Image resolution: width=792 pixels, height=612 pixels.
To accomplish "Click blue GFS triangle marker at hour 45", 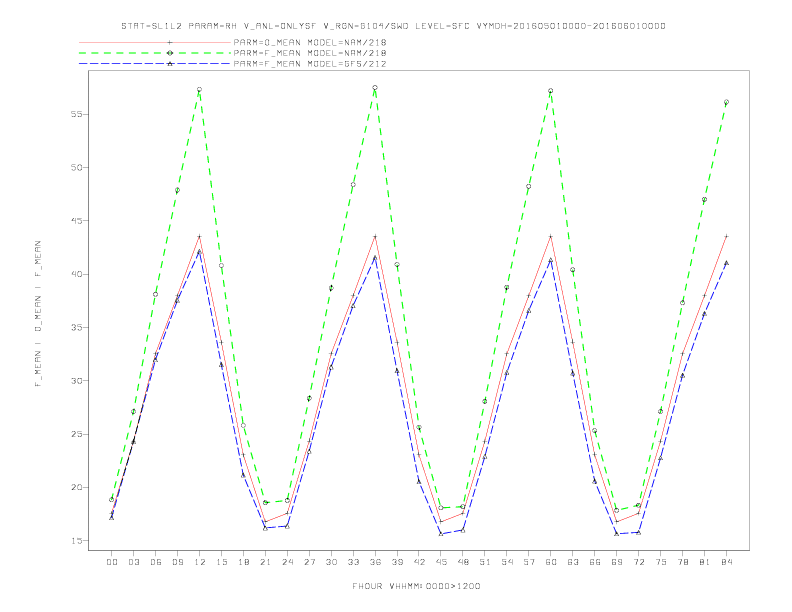I will [441, 534].
